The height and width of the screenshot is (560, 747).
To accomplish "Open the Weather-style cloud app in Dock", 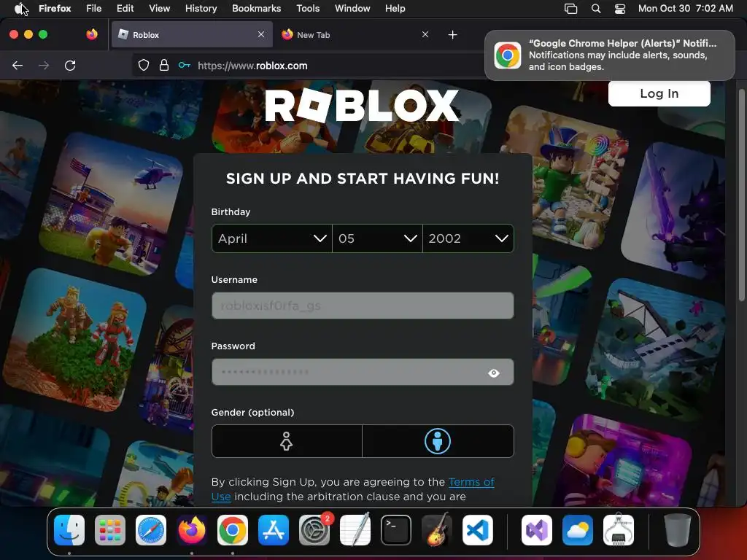I will click(578, 530).
